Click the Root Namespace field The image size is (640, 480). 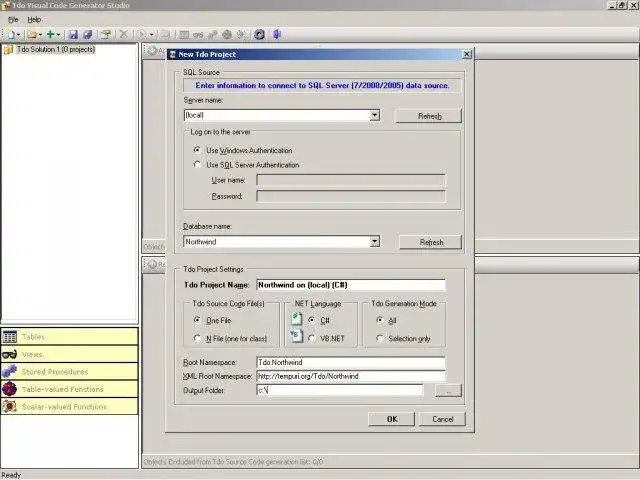[x=351, y=362]
